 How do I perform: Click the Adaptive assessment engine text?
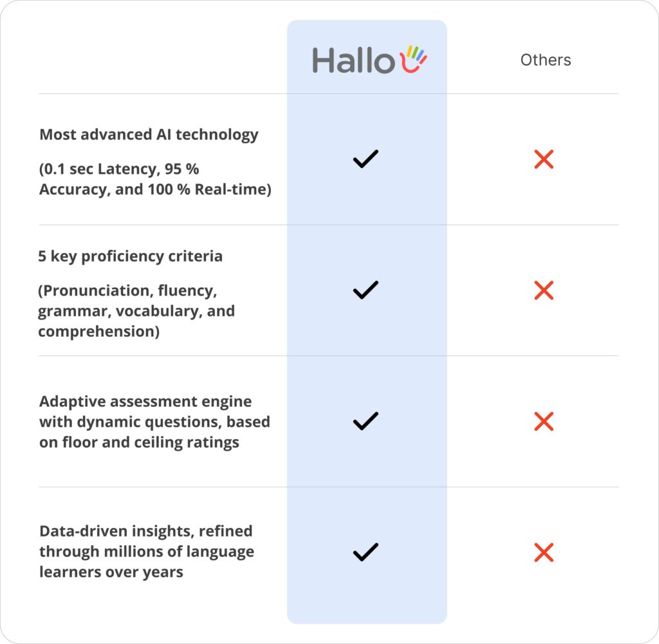click(x=154, y=422)
